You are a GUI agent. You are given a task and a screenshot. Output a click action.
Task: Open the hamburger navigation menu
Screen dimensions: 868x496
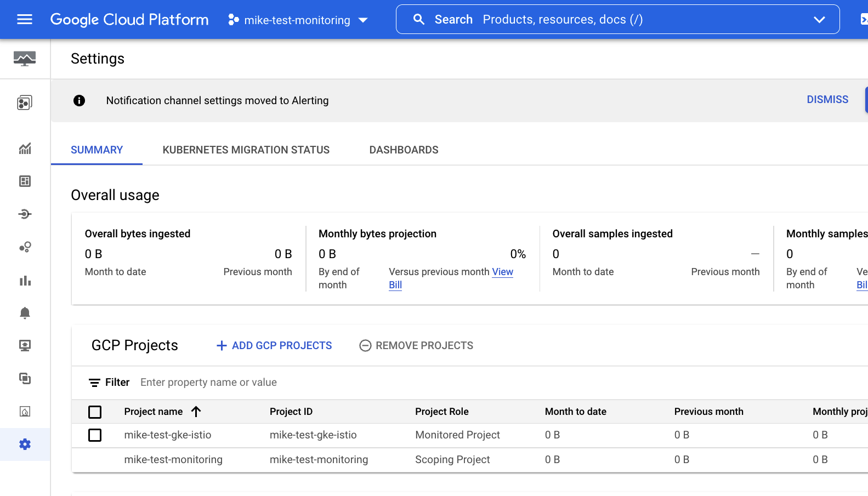(25, 20)
